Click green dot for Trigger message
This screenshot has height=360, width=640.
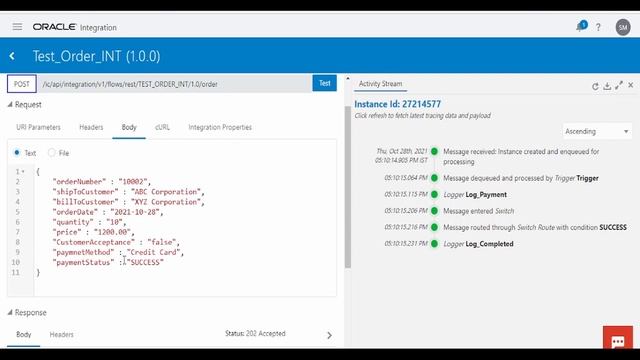tap(434, 178)
